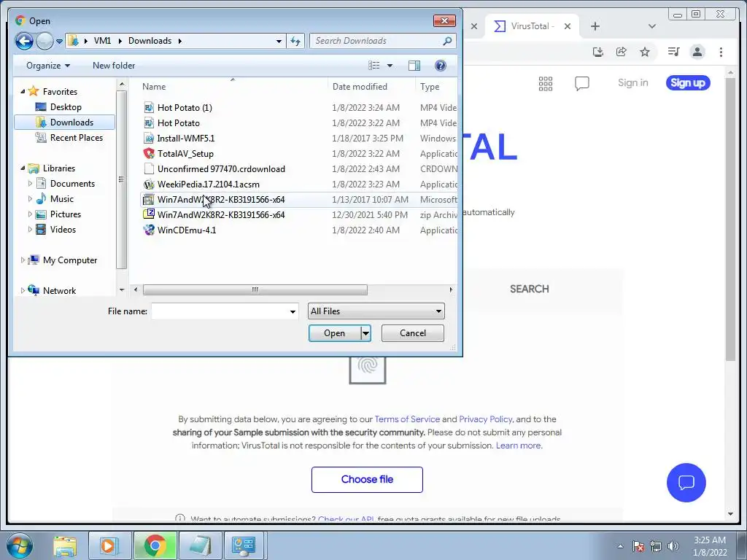Open the Organize menu
This screenshot has height=560, width=747.
coord(48,65)
